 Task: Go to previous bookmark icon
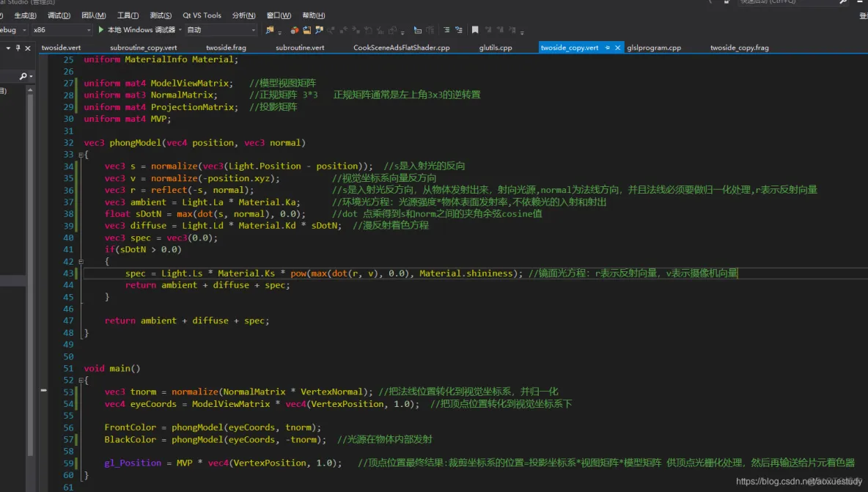click(x=488, y=30)
